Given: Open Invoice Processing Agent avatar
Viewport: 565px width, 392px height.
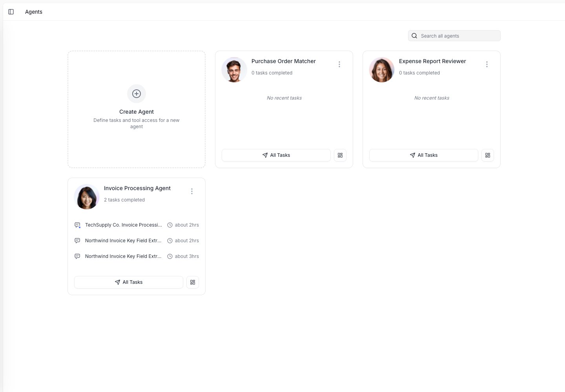Looking at the screenshot, I should click(x=87, y=197).
